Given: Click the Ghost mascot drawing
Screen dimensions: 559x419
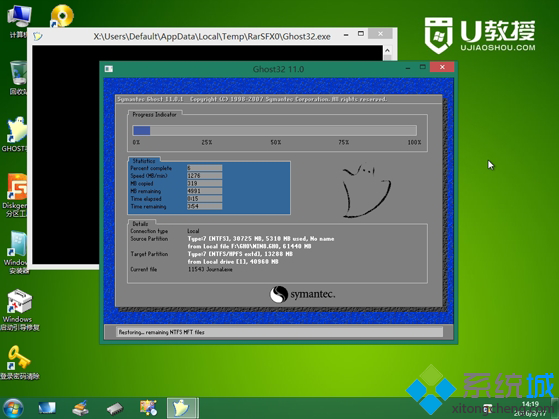Looking at the screenshot, I should pyautogui.click(x=366, y=190).
